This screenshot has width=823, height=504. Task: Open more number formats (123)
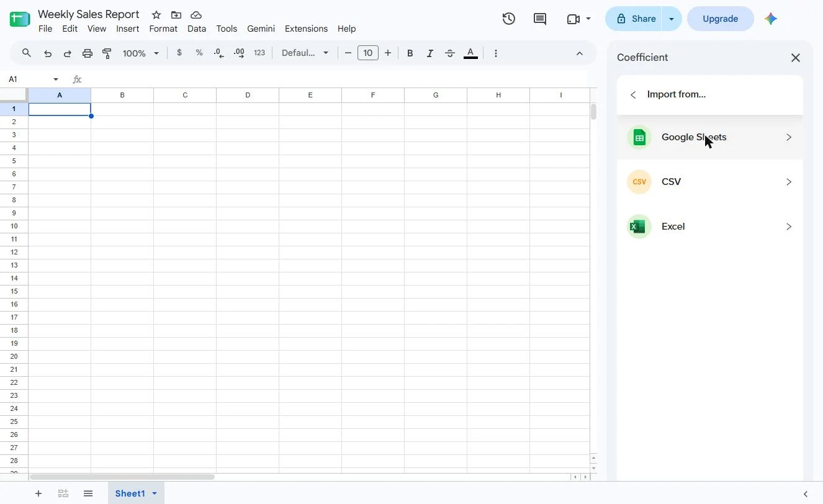259,53
